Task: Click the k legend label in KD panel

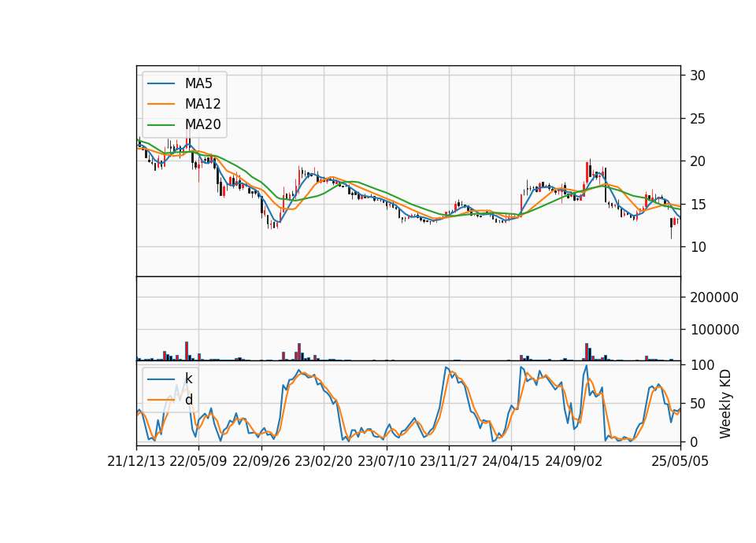Action: (188, 379)
